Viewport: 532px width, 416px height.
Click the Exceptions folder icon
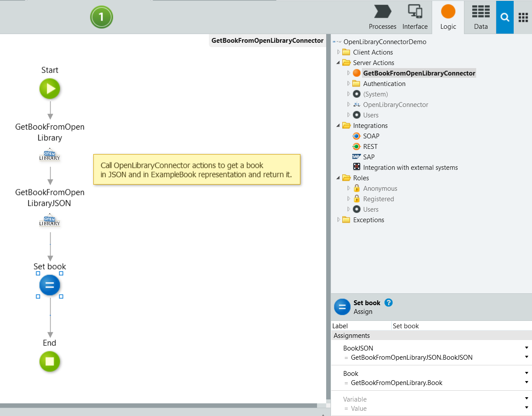coord(346,220)
